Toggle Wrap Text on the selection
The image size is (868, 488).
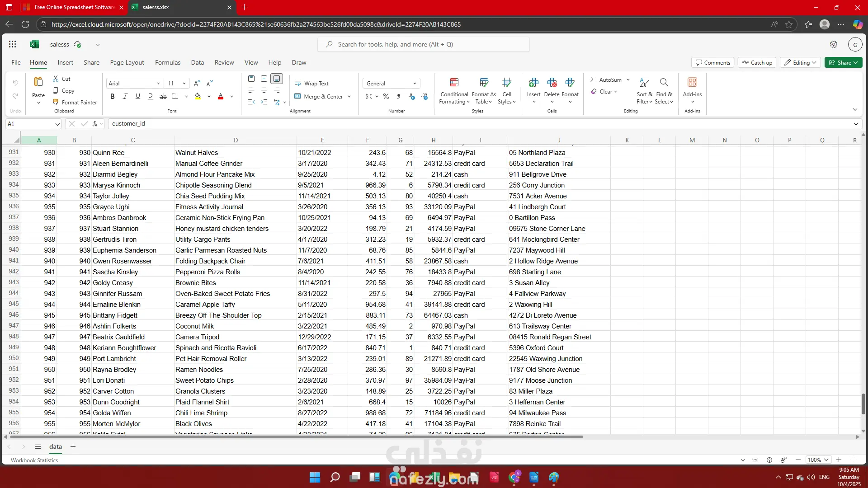(311, 84)
